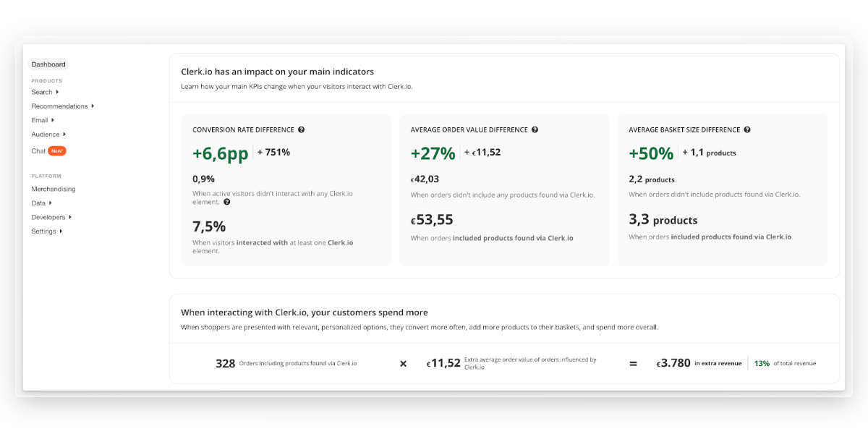
Task: Open the Settings sidebar item
Action: pyautogui.click(x=43, y=231)
